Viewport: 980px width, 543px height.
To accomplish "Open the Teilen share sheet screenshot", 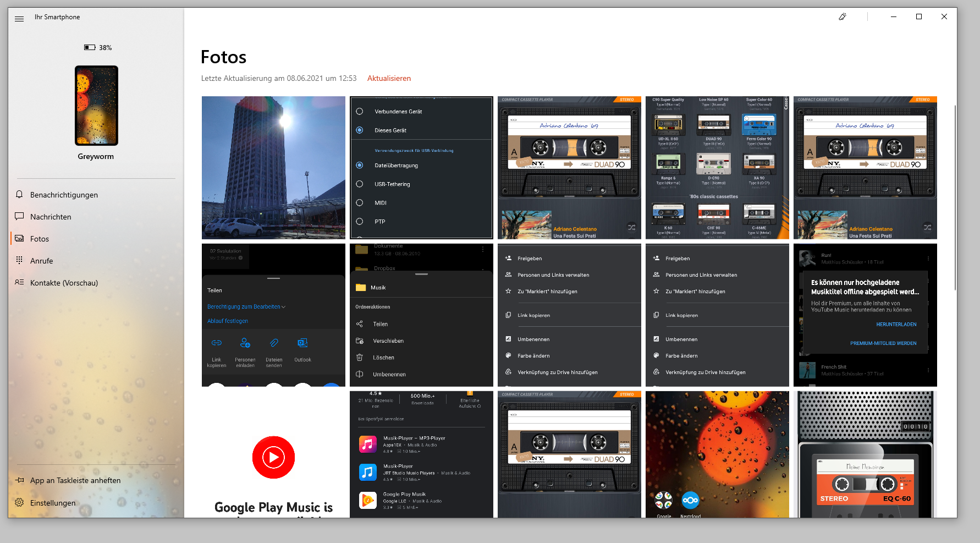I will (x=273, y=315).
